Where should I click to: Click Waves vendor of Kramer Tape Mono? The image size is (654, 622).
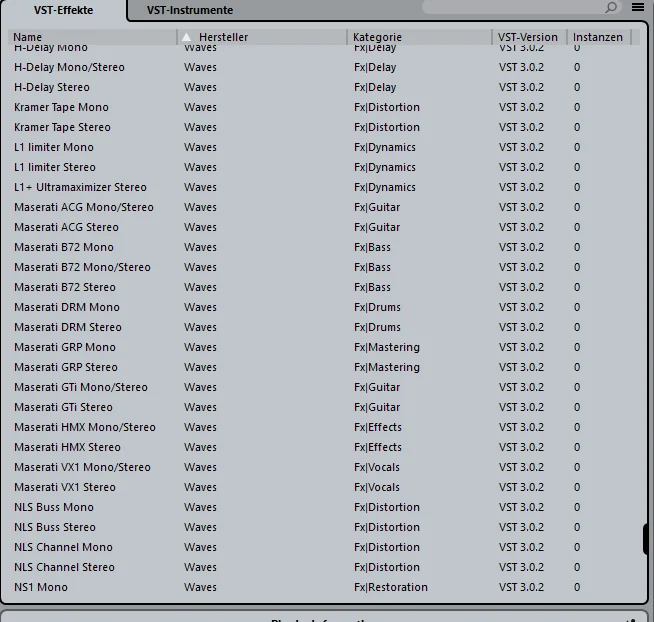(200, 107)
